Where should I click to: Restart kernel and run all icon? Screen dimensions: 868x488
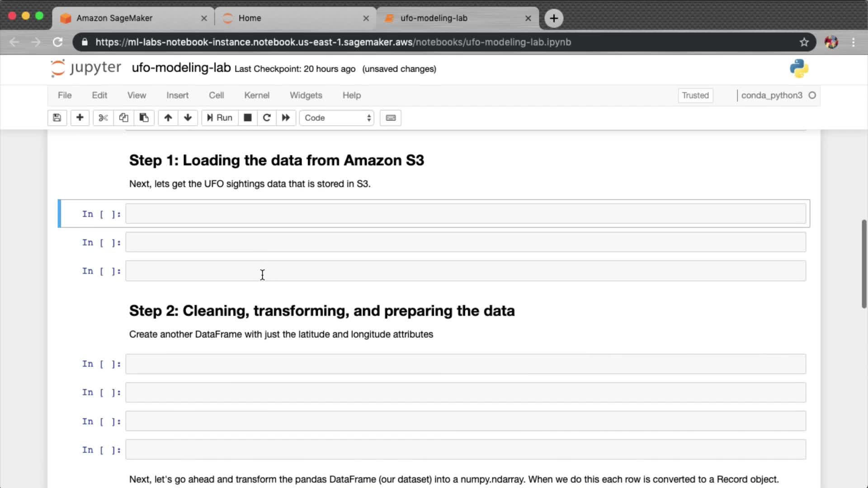pyautogui.click(x=286, y=118)
